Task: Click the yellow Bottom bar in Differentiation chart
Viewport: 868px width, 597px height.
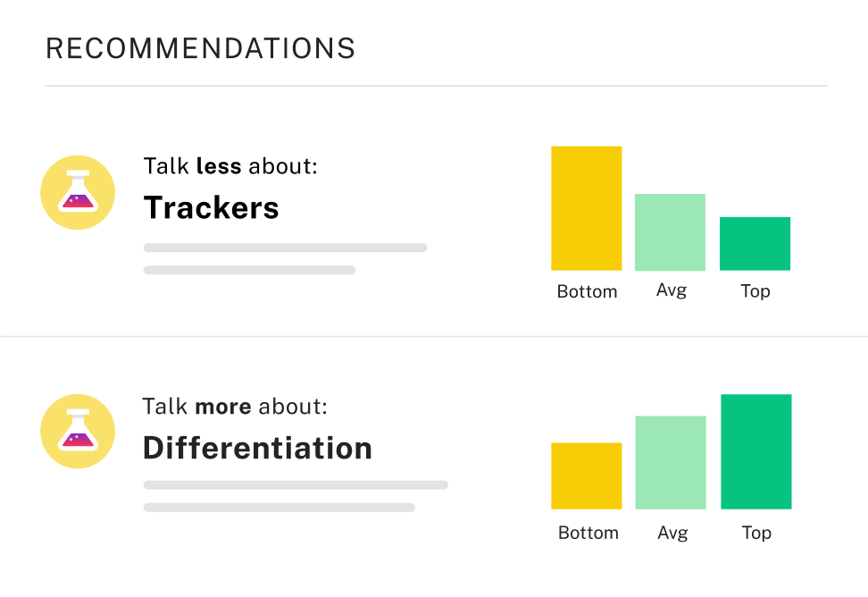Action: click(x=586, y=475)
